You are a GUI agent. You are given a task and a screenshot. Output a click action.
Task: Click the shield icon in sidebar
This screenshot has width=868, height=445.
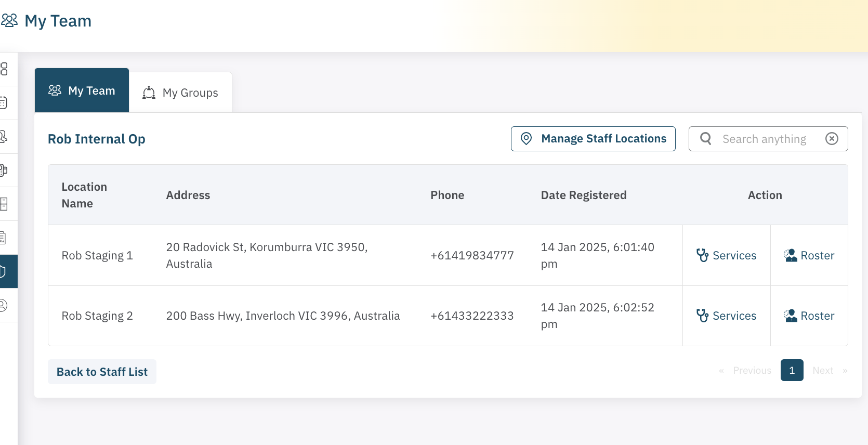pos(3,271)
